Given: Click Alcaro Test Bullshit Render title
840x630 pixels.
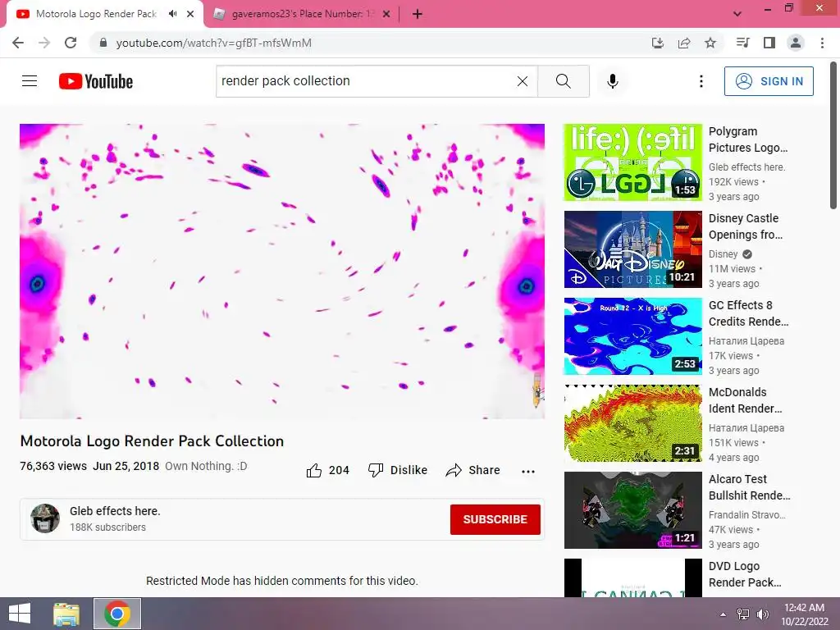Looking at the screenshot, I should (x=749, y=487).
